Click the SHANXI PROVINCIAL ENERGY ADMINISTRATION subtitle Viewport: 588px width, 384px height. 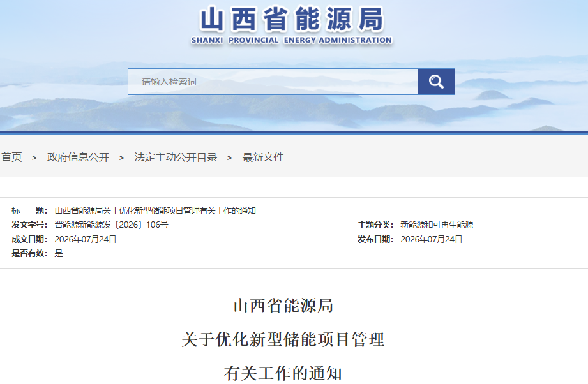tap(292, 40)
